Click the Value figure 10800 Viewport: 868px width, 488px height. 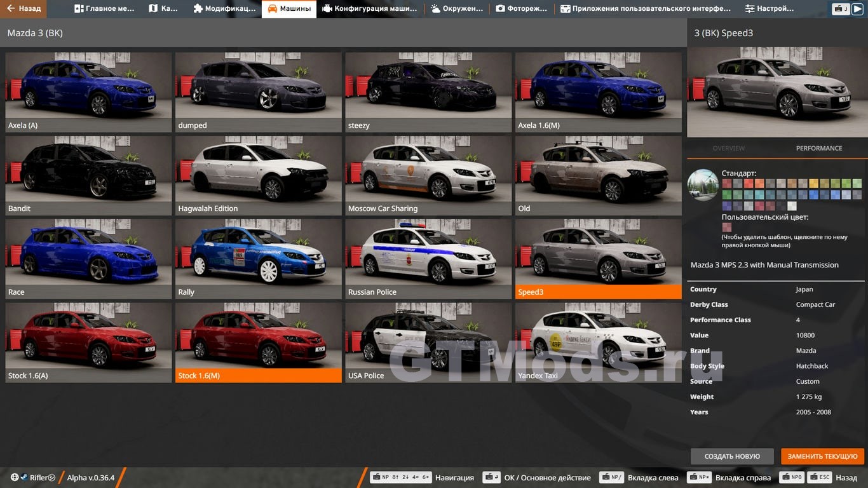805,335
